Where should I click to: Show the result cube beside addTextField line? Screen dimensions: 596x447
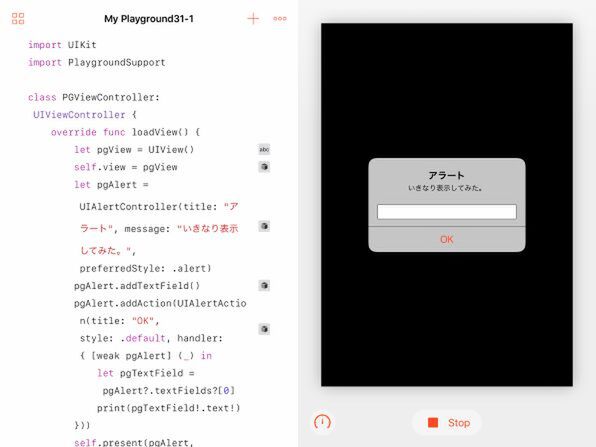coord(264,285)
